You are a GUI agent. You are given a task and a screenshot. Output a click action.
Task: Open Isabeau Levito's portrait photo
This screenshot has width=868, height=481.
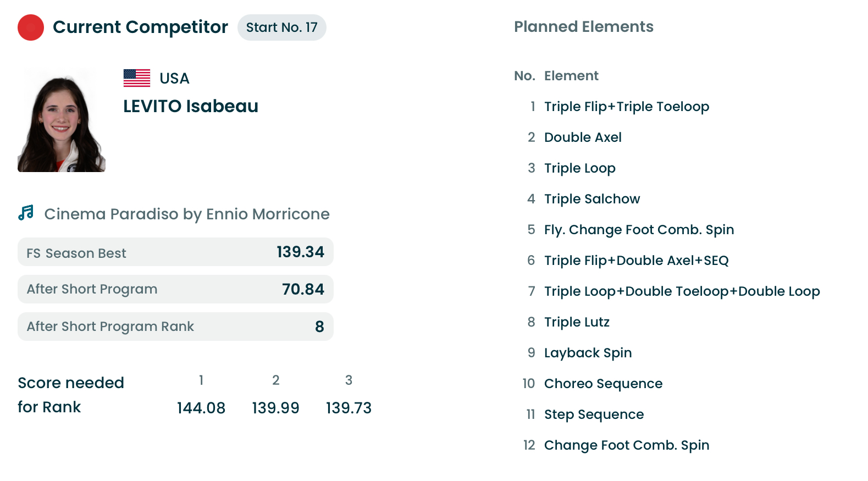point(62,120)
